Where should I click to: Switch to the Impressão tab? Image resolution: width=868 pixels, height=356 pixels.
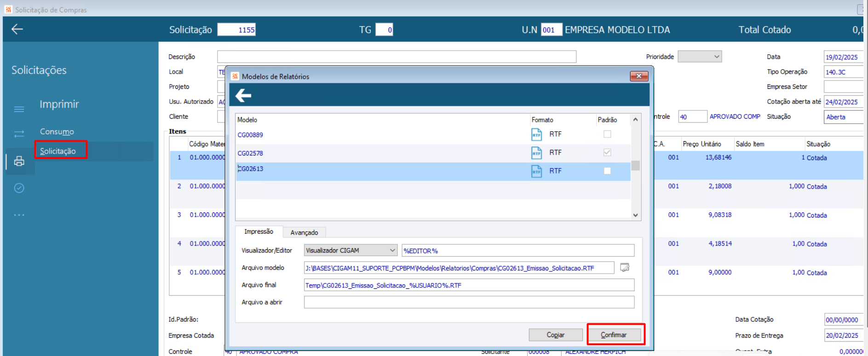pos(259,231)
